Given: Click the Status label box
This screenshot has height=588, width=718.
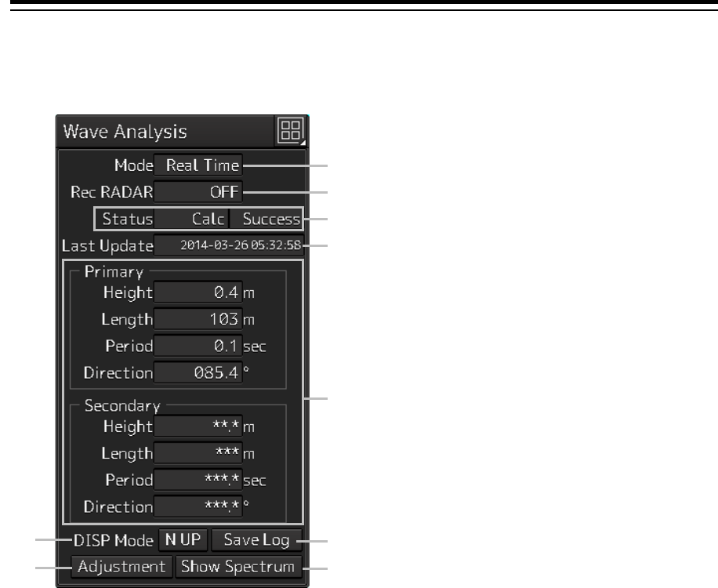Looking at the screenshot, I should point(125,219).
